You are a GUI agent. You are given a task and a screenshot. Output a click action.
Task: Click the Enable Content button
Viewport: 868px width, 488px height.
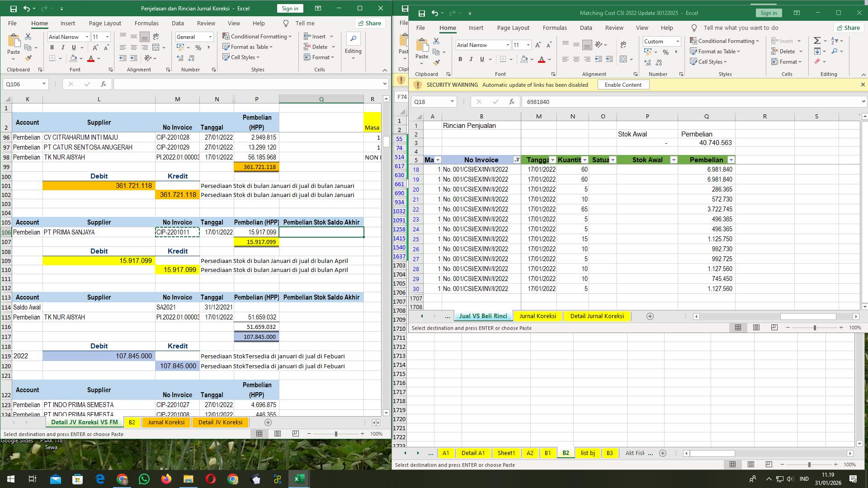tap(623, 84)
